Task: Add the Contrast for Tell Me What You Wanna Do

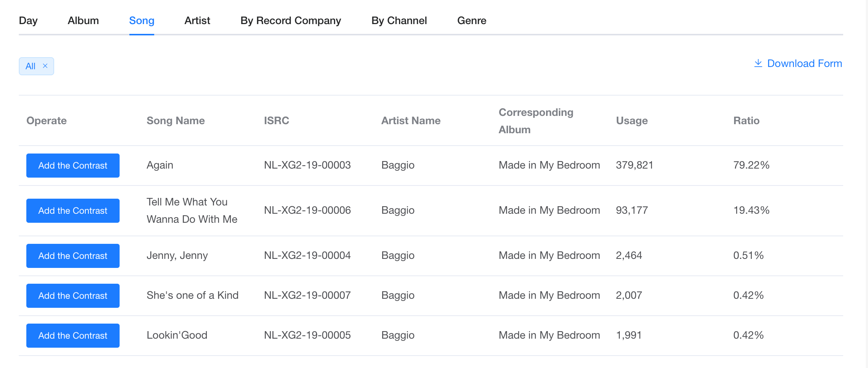Action: pyautogui.click(x=73, y=211)
